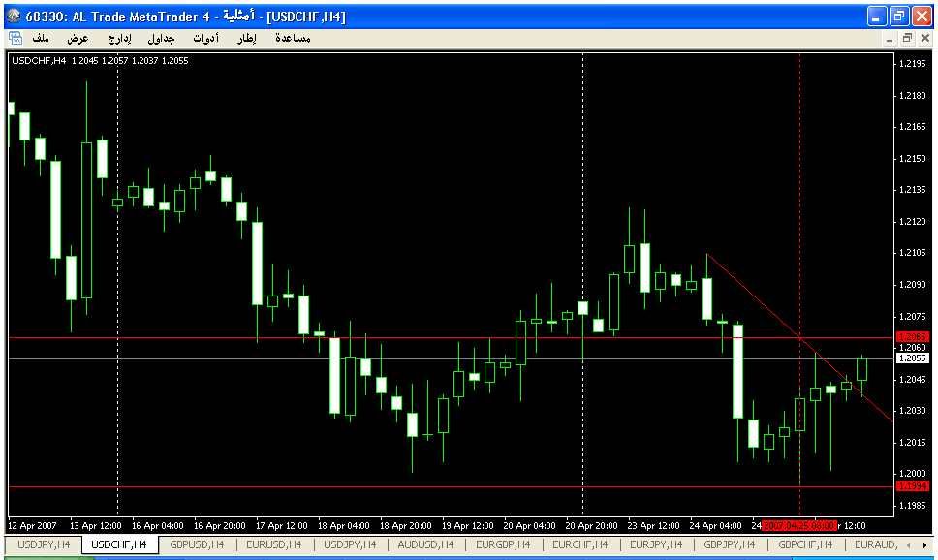This screenshot has width=938, height=560.
Task: Click the 1.2150 price scale label
Action: pyautogui.click(x=912, y=159)
